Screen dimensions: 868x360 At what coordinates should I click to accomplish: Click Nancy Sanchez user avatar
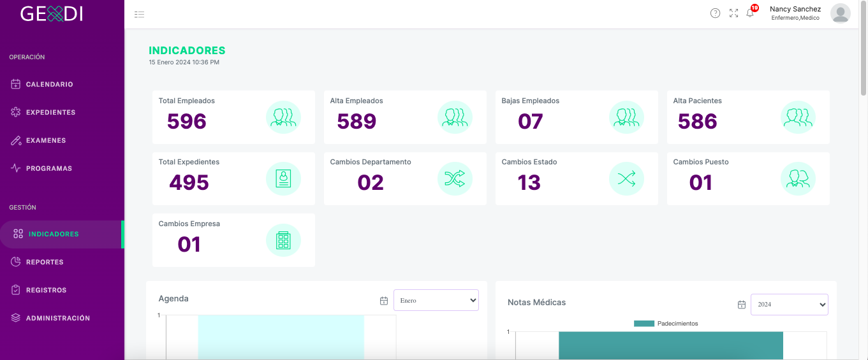tap(841, 13)
